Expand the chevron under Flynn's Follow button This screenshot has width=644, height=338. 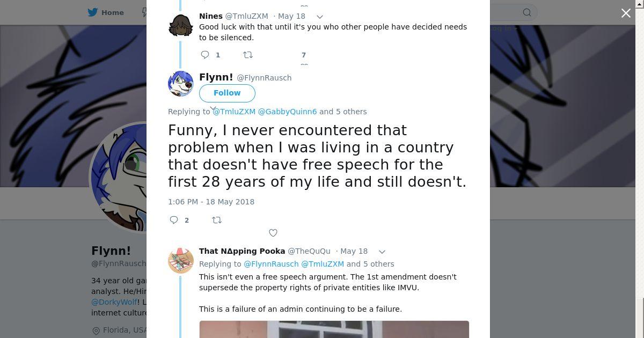point(213,108)
